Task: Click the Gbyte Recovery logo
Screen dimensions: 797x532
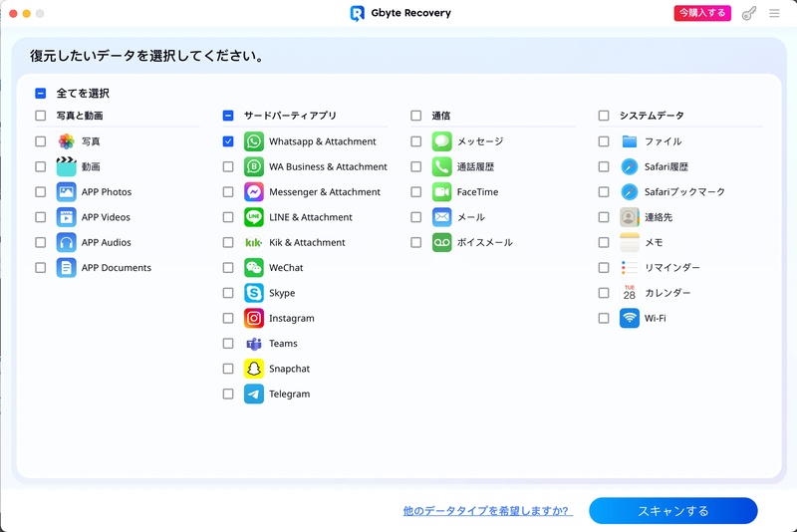Action: pos(358,13)
